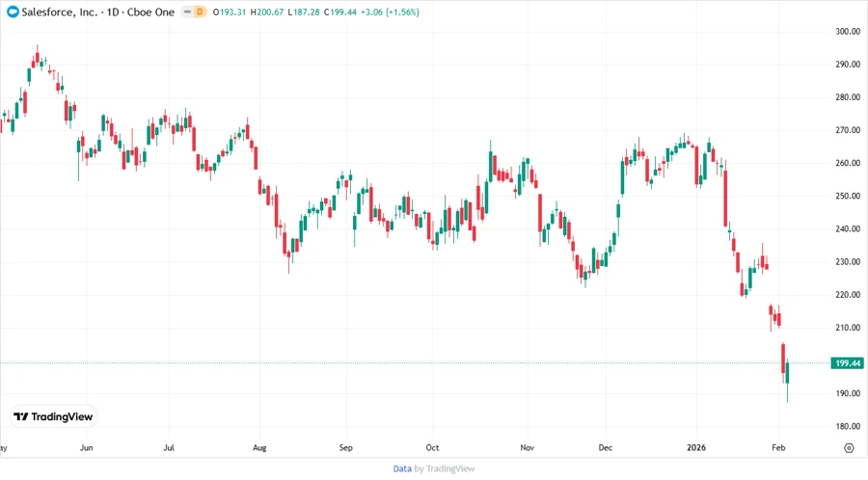The image size is (868, 480).
Task: Click the 240.00 price axis label
Action: [848, 229]
